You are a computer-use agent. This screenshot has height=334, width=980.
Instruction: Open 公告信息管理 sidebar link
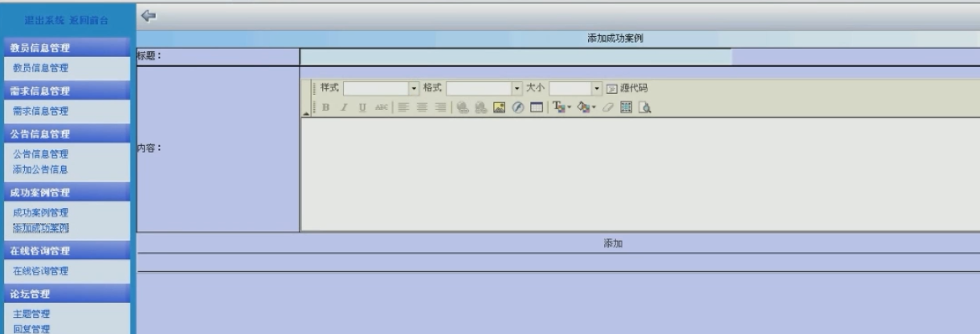[x=41, y=153]
